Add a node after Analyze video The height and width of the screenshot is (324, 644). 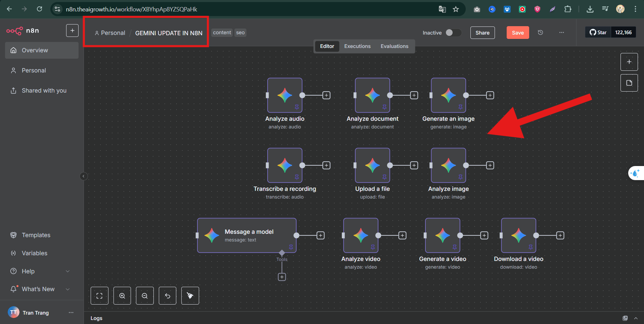coord(402,235)
